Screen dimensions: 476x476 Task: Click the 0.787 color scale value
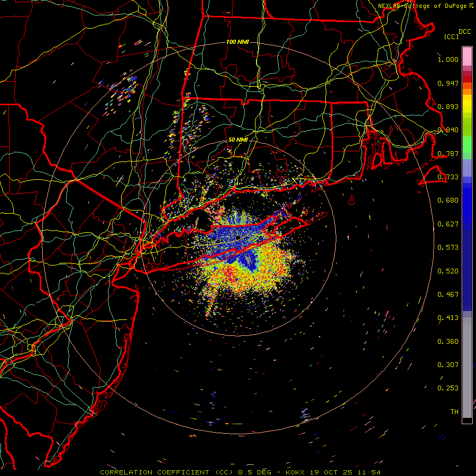click(x=448, y=153)
